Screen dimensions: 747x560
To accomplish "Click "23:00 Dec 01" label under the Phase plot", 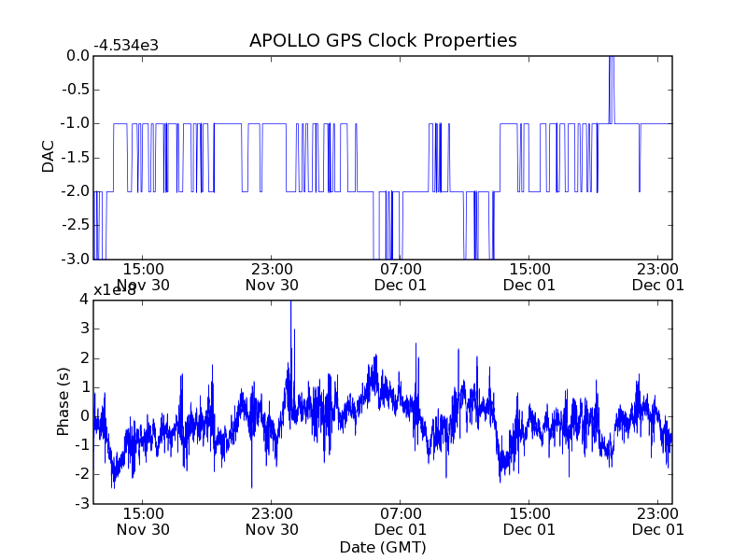I will pyautogui.click(x=658, y=522).
